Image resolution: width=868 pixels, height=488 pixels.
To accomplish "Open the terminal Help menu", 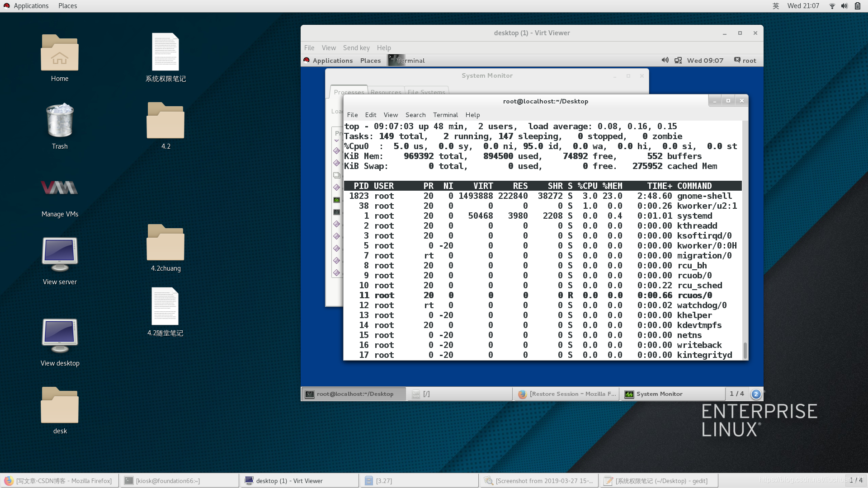I will [x=472, y=115].
